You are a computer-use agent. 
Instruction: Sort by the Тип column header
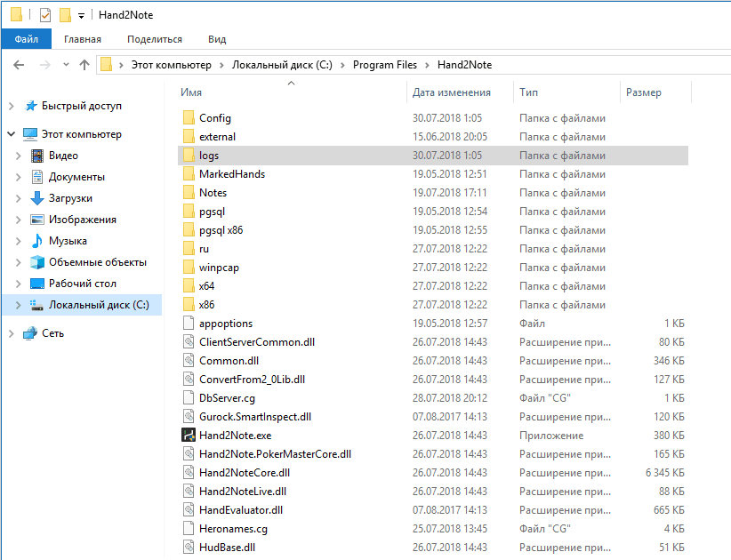click(x=528, y=92)
